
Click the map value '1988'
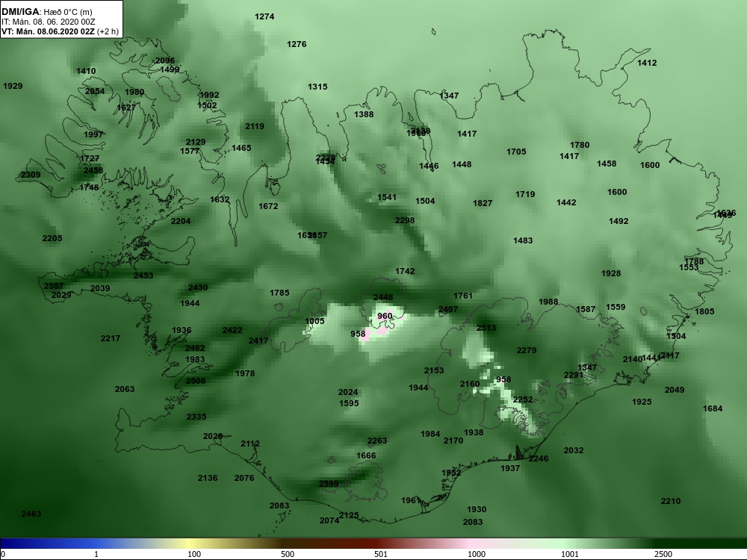point(548,302)
